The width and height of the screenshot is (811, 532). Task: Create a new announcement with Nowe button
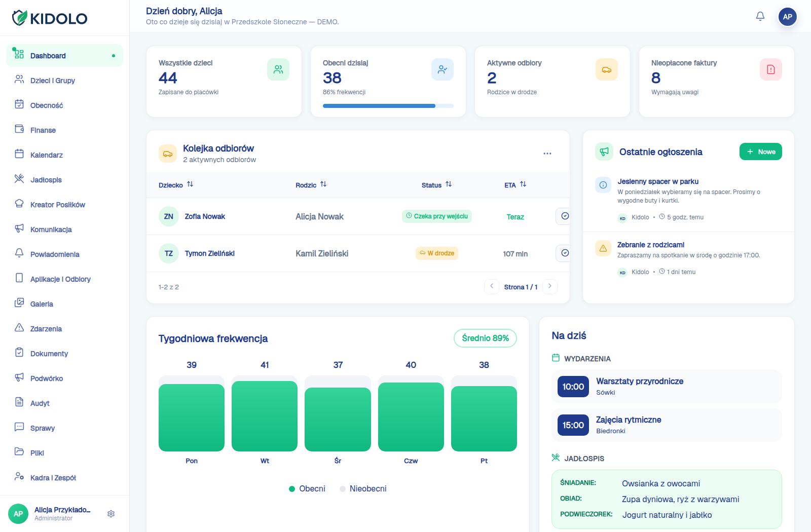[x=761, y=151]
